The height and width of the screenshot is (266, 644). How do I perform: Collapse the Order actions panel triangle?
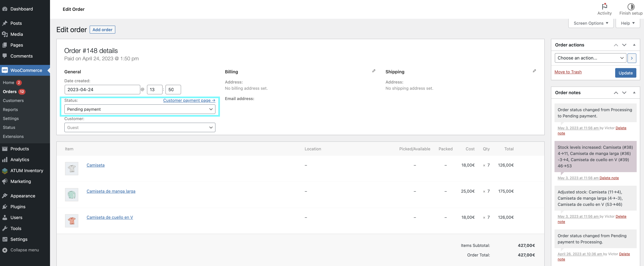point(634,45)
